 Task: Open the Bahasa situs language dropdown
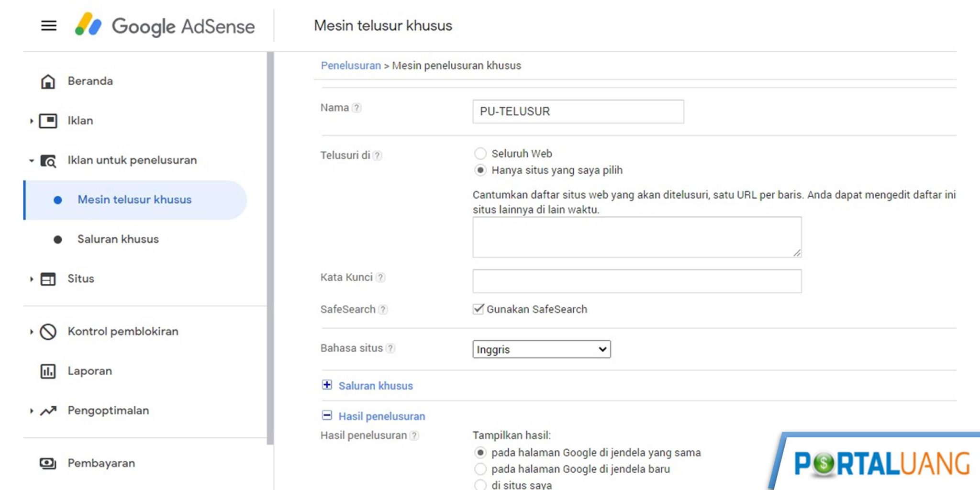click(x=541, y=349)
